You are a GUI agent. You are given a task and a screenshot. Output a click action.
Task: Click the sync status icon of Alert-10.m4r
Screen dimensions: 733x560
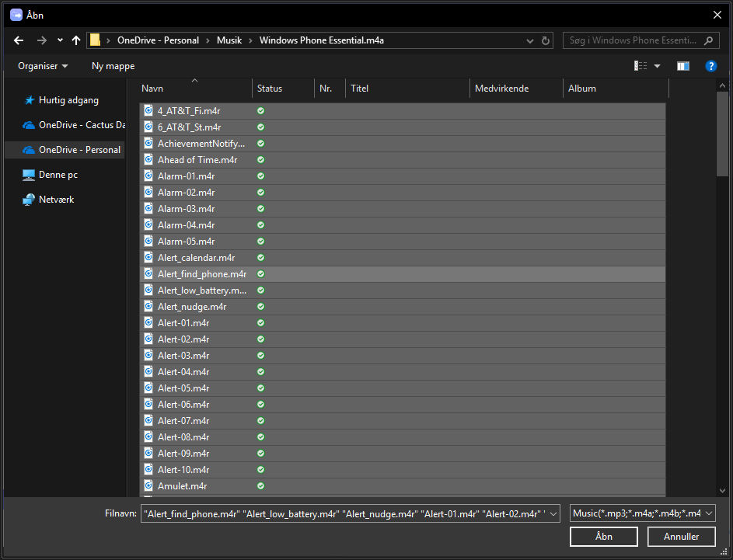[261, 469]
